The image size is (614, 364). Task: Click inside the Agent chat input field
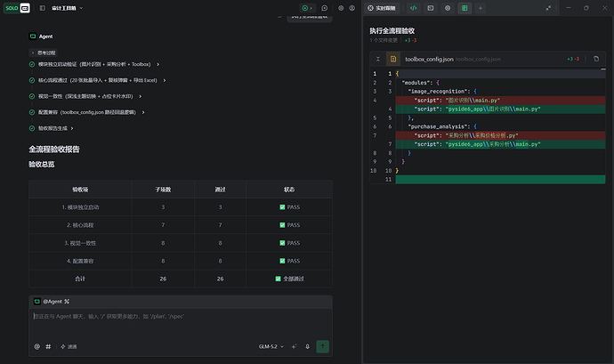181,323
